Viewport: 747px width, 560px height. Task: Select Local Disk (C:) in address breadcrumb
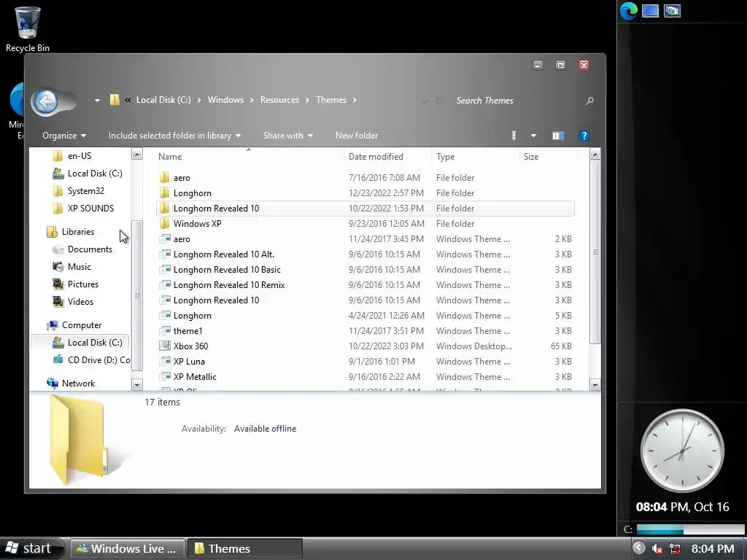coord(163,99)
